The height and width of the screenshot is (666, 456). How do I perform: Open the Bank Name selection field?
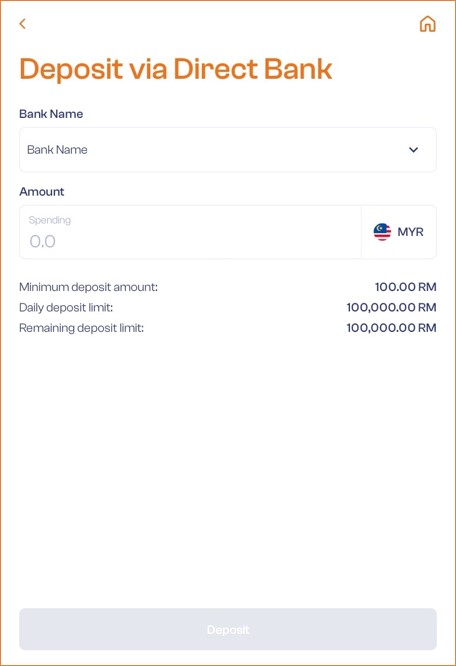(228, 150)
